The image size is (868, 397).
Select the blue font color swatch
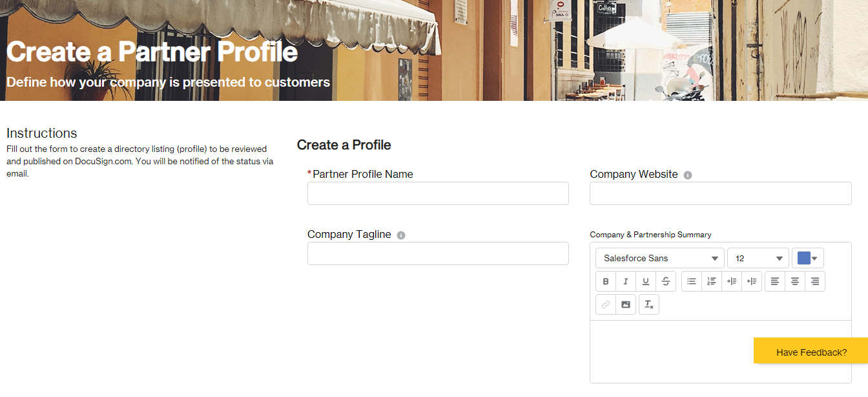click(x=804, y=258)
